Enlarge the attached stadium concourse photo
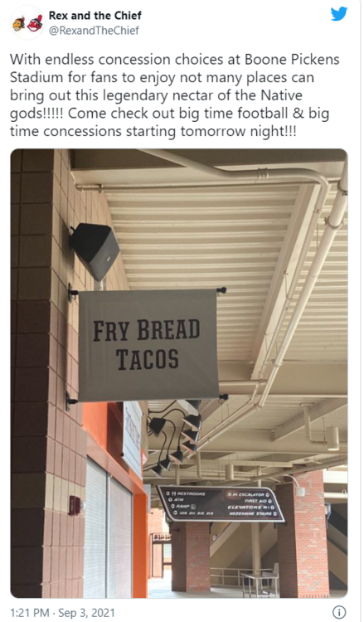This screenshot has height=622, width=364. pyautogui.click(x=179, y=373)
